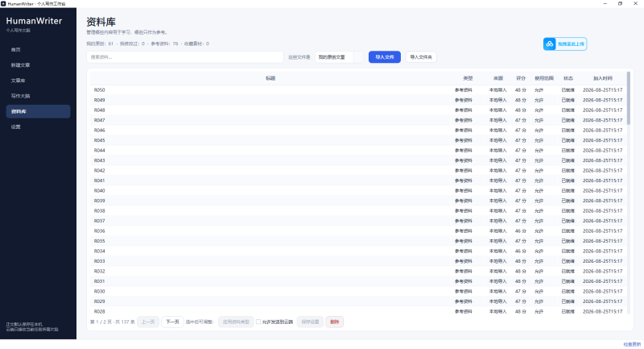Open 首页 in the sidebar
Viewport: 644px width, 349px height.
[x=38, y=50]
